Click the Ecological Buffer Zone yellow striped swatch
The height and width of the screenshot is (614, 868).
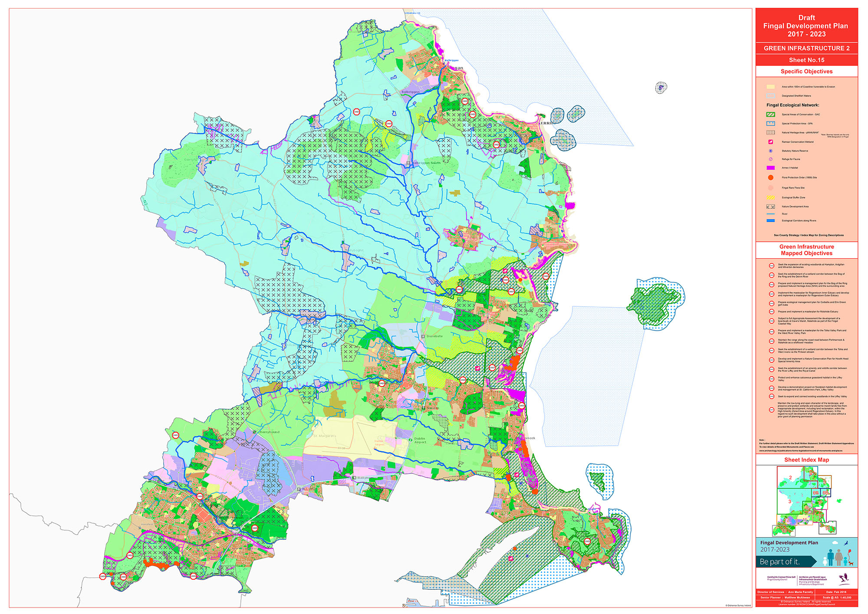tap(770, 197)
